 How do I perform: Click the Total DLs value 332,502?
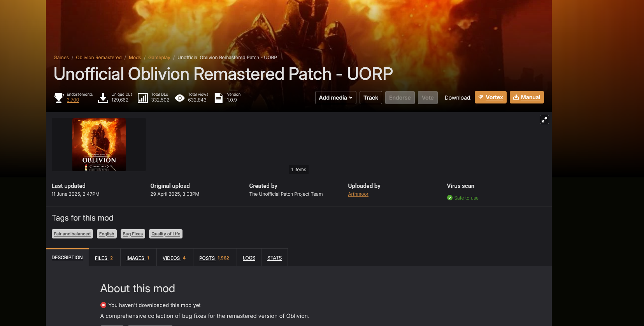click(x=160, y=100)
